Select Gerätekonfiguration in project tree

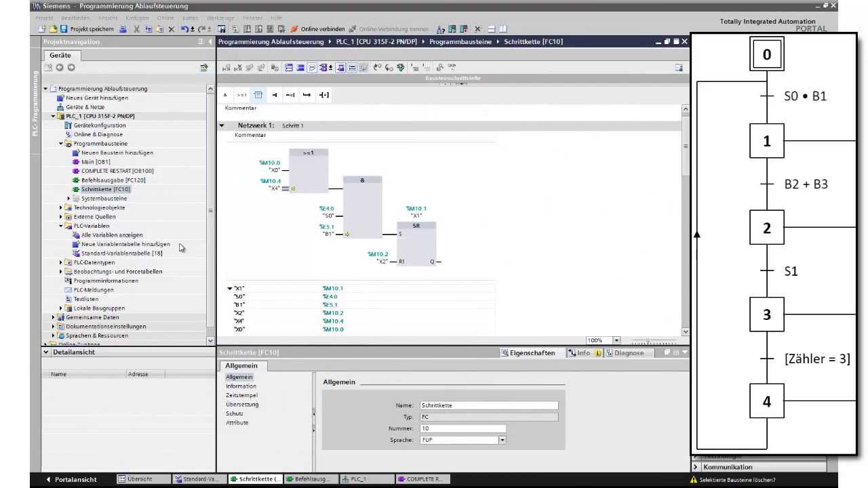coord(100,125)
